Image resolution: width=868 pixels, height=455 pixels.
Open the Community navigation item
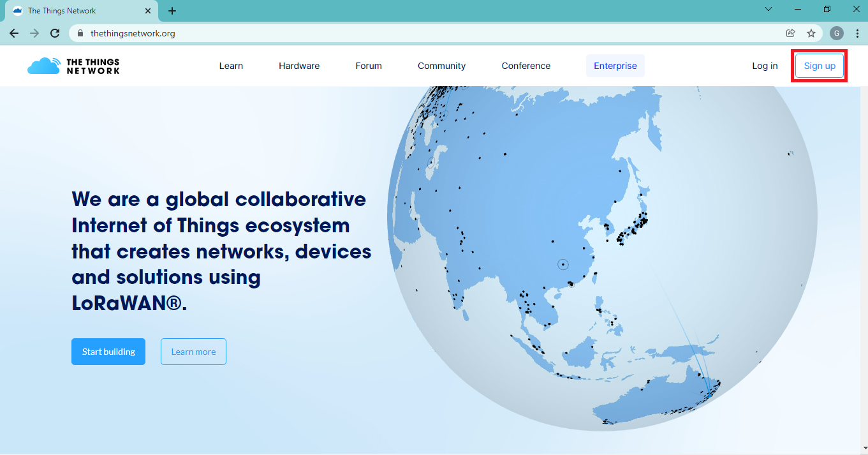click(441, 66)
